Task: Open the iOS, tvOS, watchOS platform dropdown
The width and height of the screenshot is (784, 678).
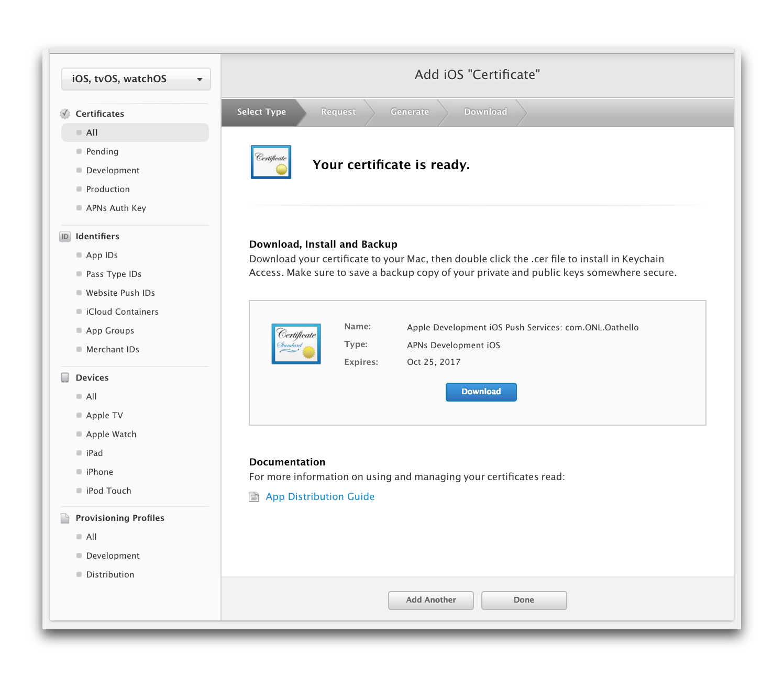Action: [136, 79]
